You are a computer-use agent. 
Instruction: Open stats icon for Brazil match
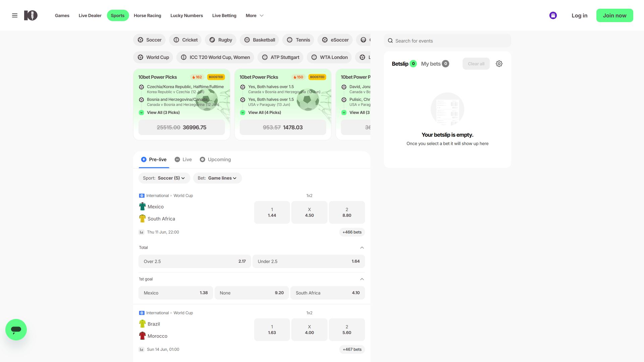click(142, 349)
